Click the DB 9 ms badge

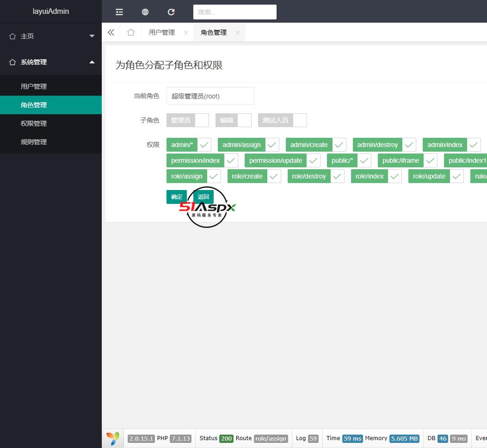(459, 438)
